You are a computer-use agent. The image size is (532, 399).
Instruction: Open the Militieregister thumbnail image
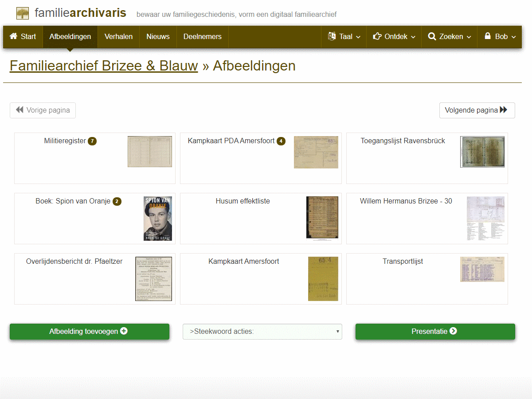point(150,152)
